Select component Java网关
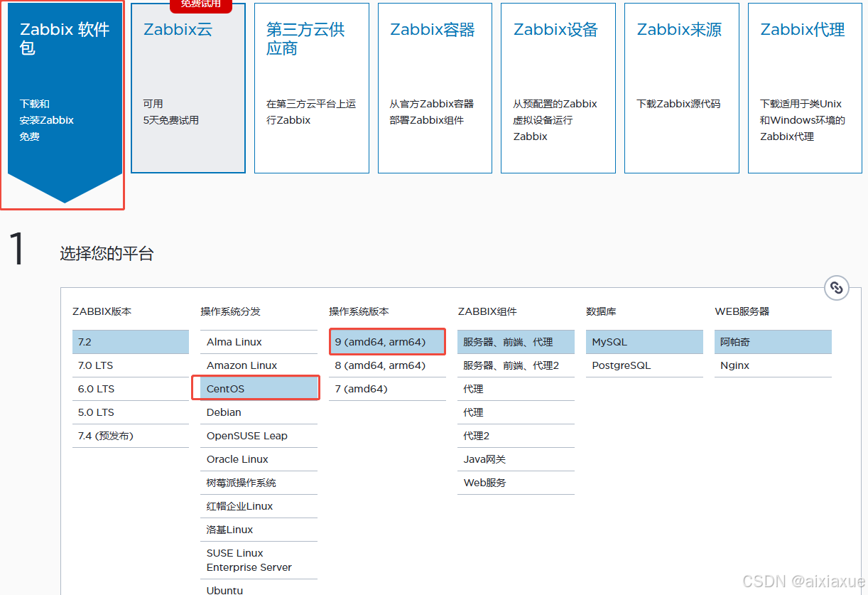Viewport: 868px width, 595px height. tap(516, 459)
